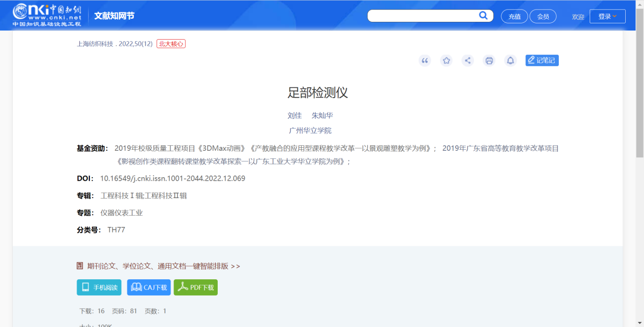Image resolution: width=644 pixels, height=327 pixels.
Task: Click the 充值 recharge button
Action: tap(515, 17)
